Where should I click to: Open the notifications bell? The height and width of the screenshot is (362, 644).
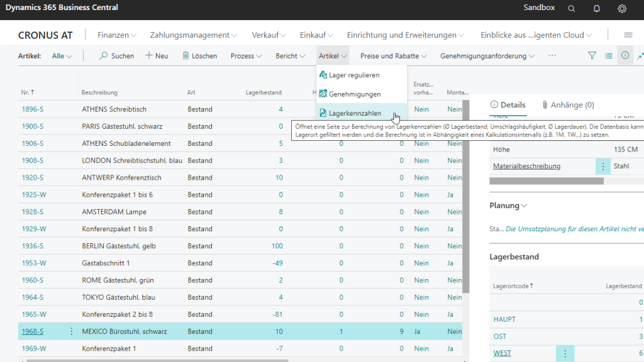pyautogui.click(x=596, y=8)
